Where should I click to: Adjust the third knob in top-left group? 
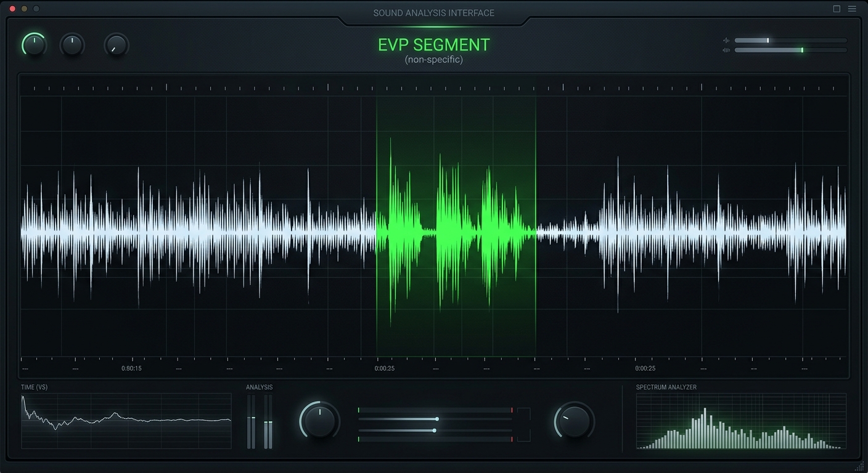coord(116,44)
